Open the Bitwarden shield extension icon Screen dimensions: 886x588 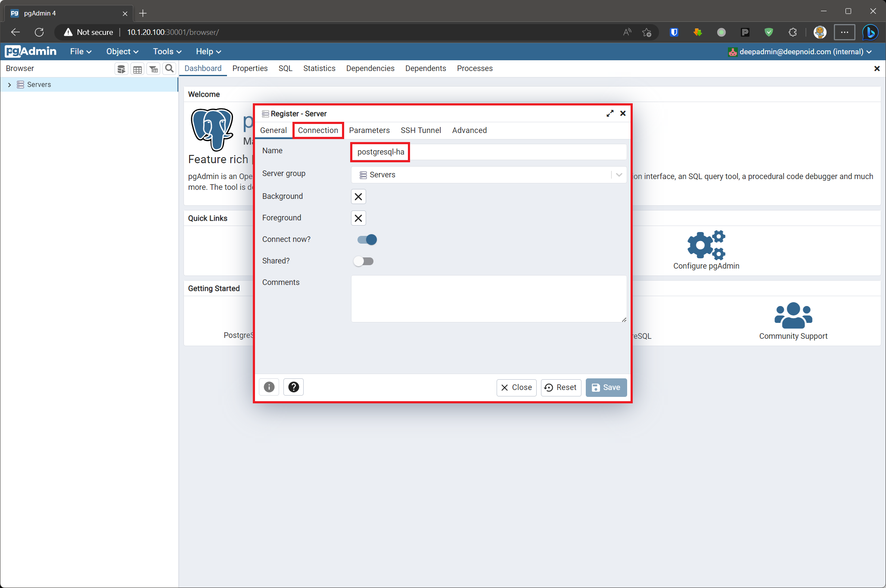(x=674, y=32)
